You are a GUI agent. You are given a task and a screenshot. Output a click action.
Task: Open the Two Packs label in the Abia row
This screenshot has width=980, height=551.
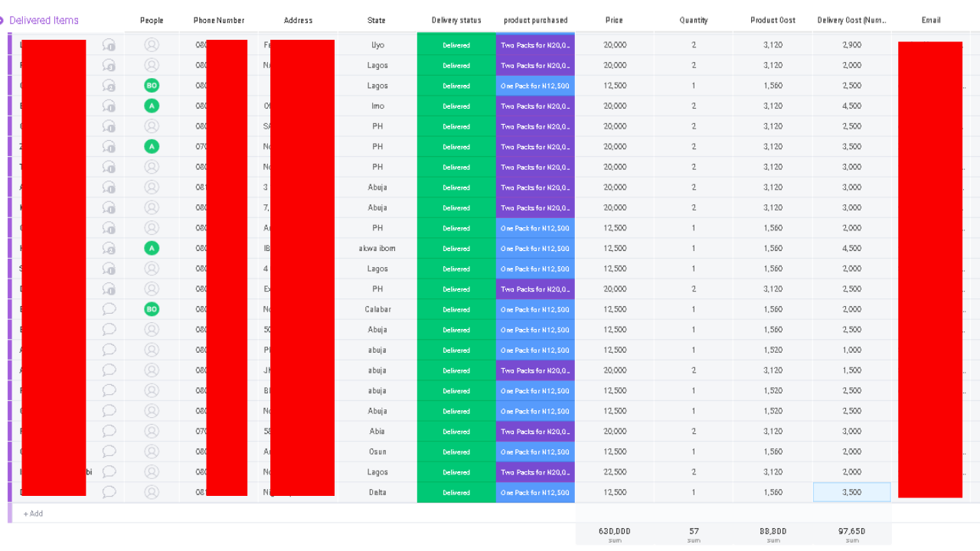(535, 432)
